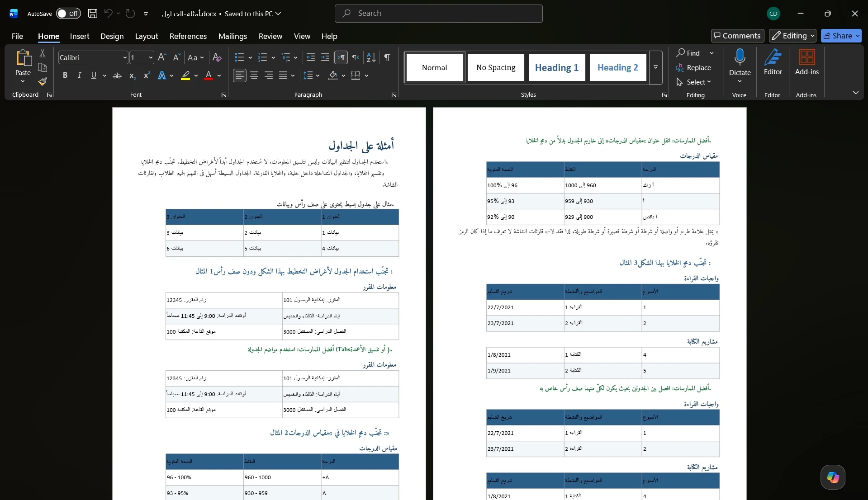The image size is (868, 500).
Task: Open the File menu
Action: [17, 36]
